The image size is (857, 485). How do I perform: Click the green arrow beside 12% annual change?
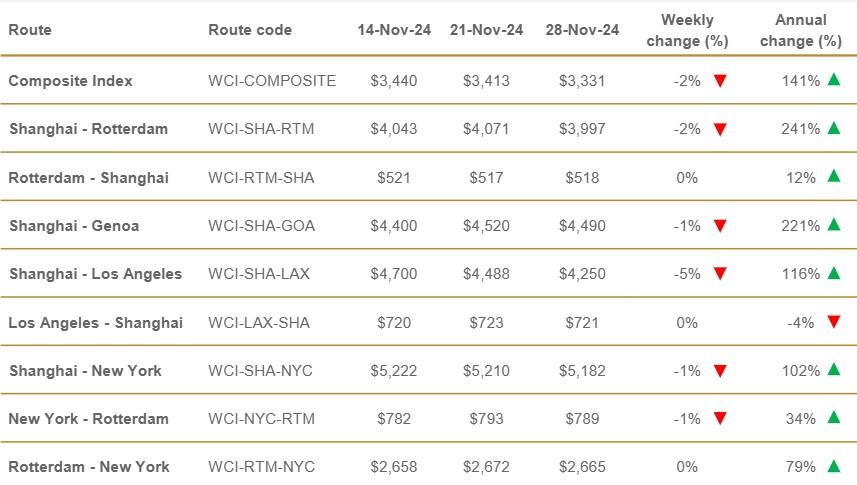[833, 177]
